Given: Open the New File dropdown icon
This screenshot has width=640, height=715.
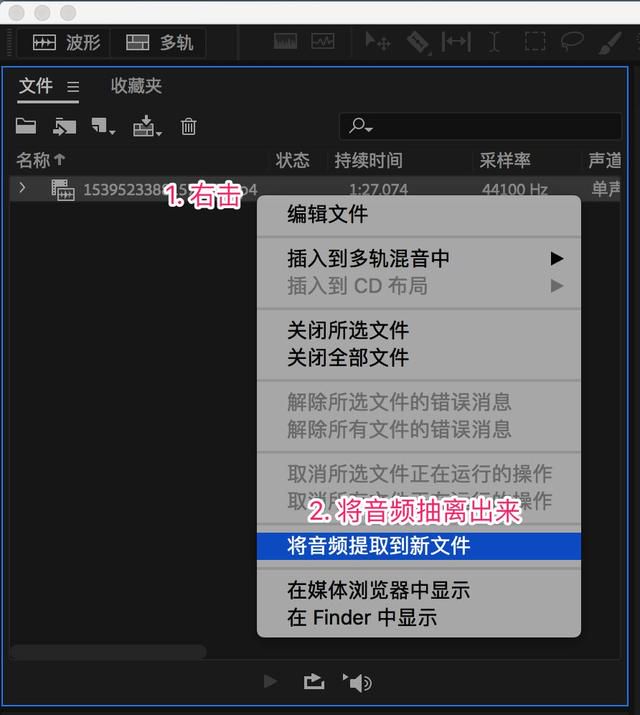Looking at the screenshot, I should click(x=103, y=126).
